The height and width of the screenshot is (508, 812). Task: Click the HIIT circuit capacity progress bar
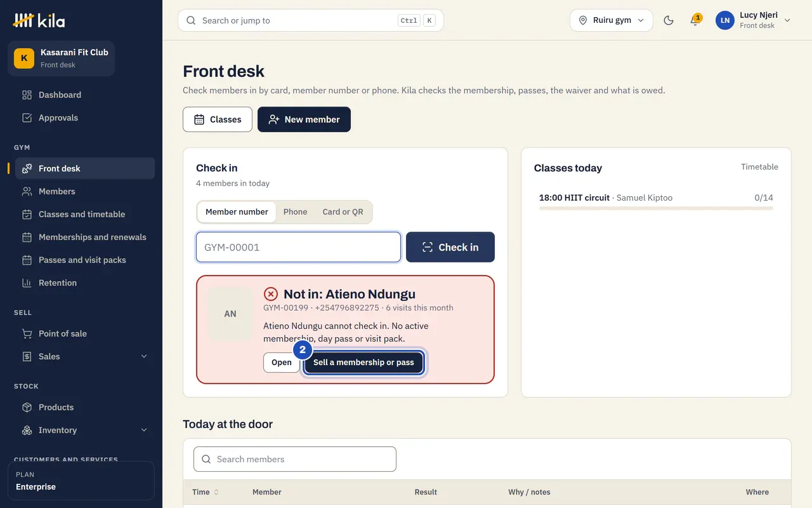click(656, 208)
